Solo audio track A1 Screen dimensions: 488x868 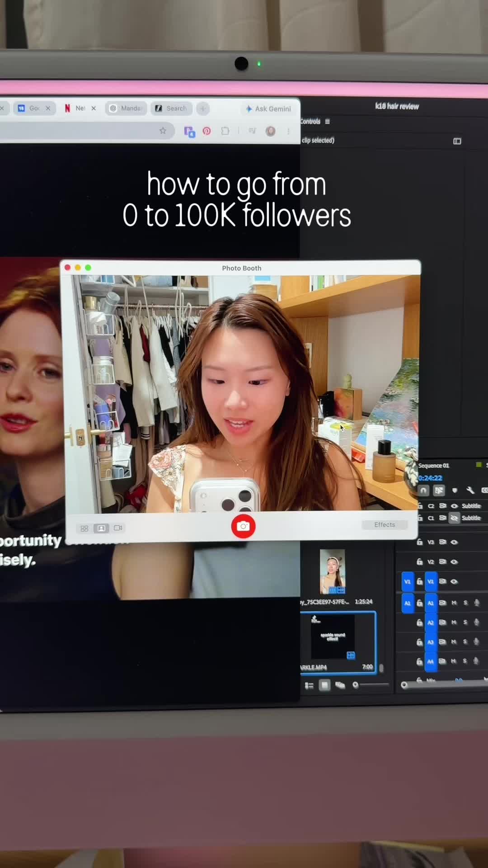[465, 603]
